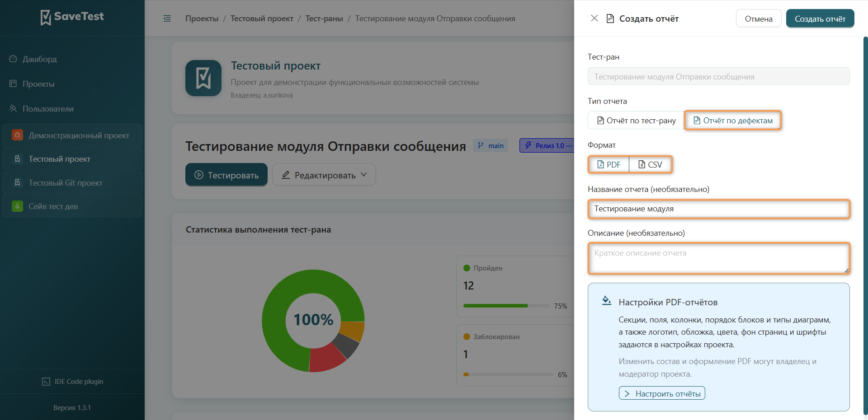Go to Тестовый проект breadcrumb
Viewport: 868px width, 420px height.
point(262,19)
